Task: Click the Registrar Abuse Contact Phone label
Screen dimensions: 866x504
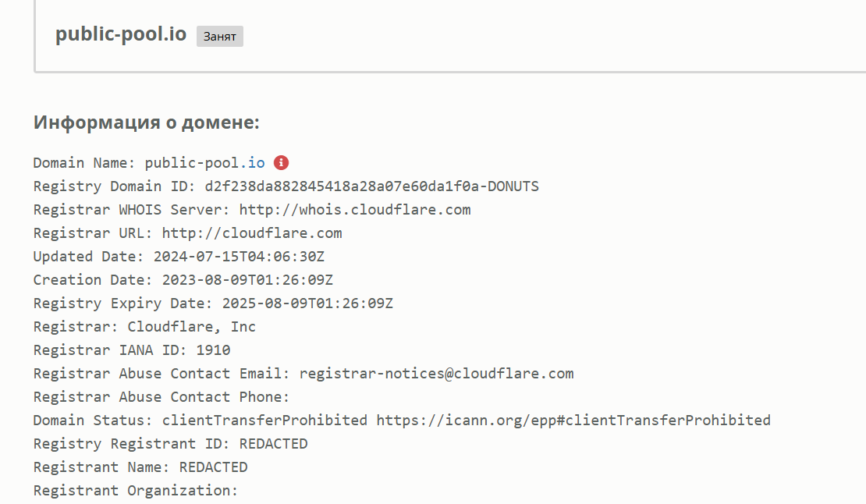Action: (x=161, y=397)
